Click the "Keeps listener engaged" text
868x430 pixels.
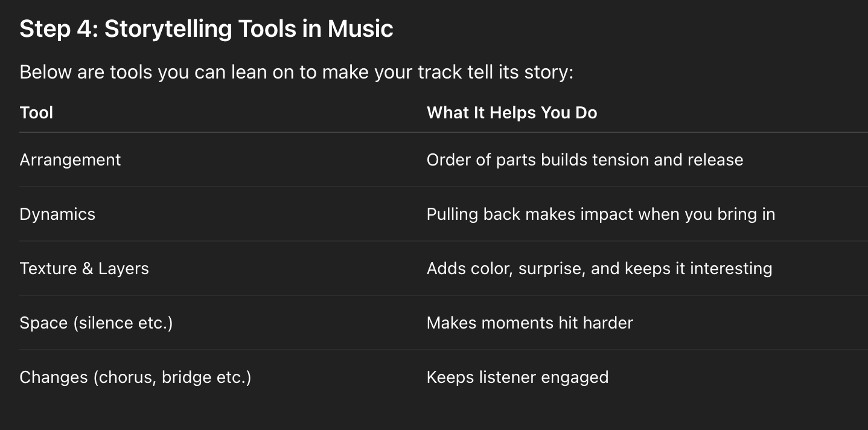[x=517, y=377]
